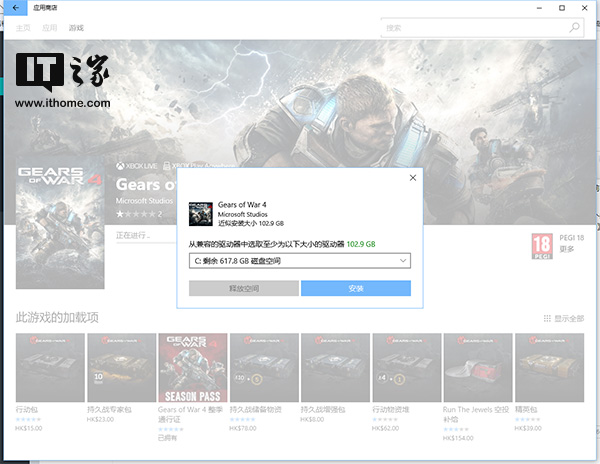Open the 主页 tab

click(x=23, y=28)
